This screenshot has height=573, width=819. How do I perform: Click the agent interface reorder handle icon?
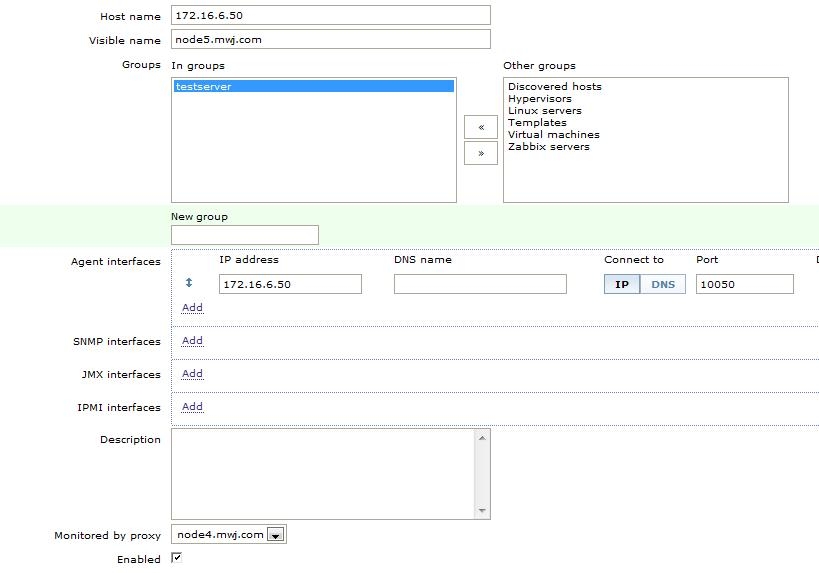[x=189, y=283]
